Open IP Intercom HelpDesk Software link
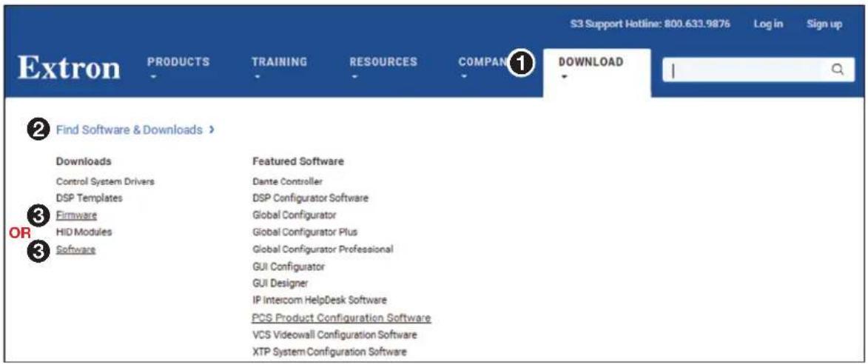This screenshot has width=868, height=364. tap(320, 300)
